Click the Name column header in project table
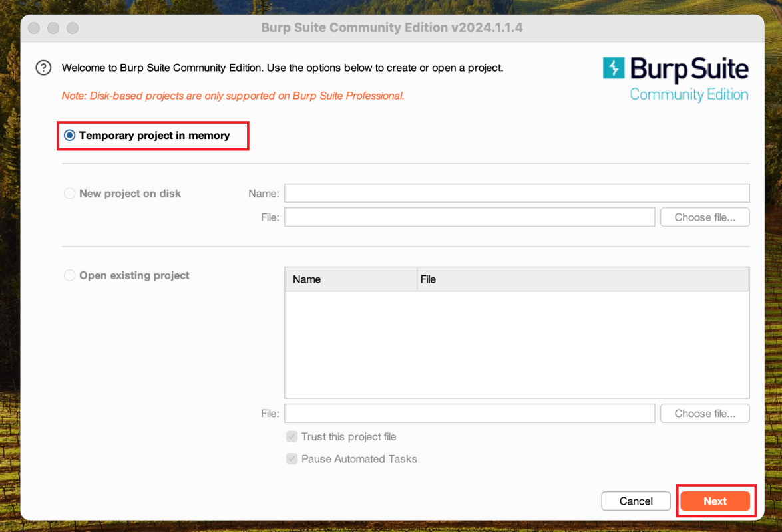The height and width of the screenshot is (532, 782). click(351, 279)
